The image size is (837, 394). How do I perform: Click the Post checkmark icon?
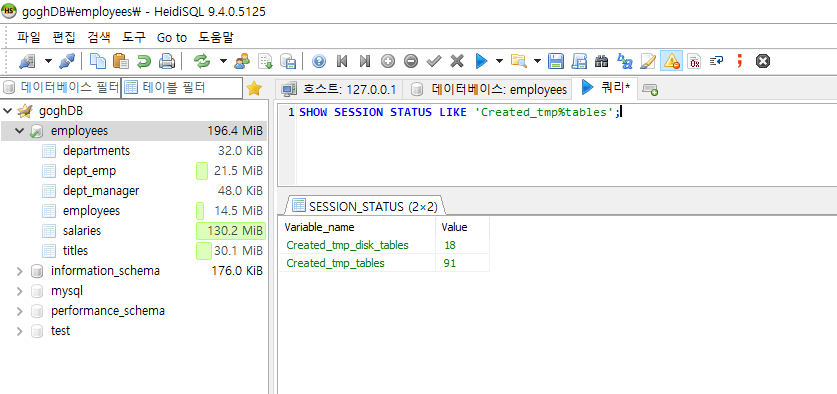(433, 61)
